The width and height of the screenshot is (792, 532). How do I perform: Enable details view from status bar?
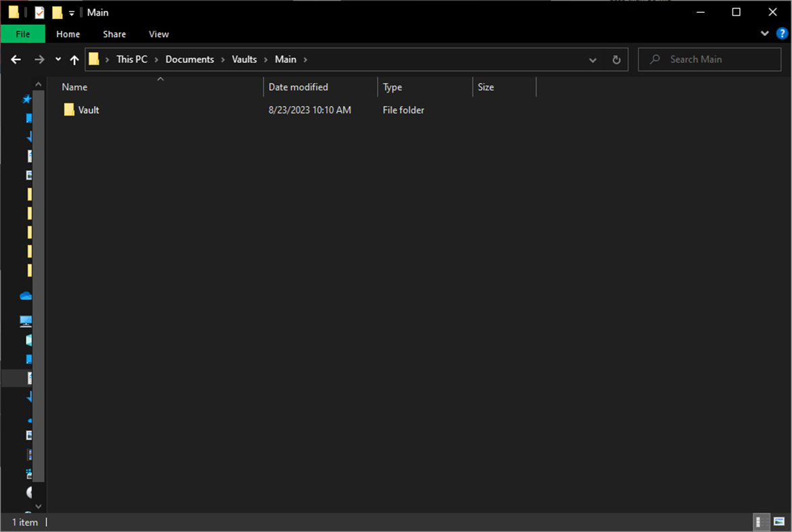760,522
